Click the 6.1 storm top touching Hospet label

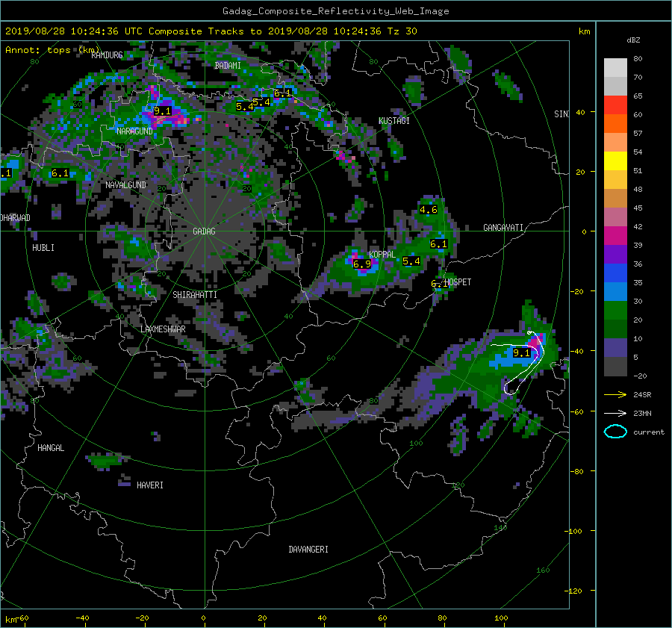tap(438, 284)
